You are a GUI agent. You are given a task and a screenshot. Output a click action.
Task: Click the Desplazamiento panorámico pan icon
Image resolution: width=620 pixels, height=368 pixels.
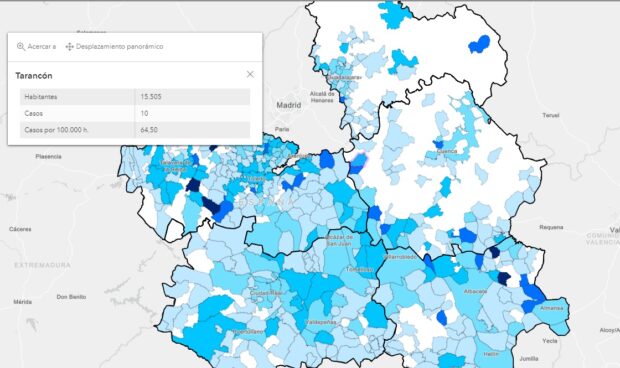[x=70, y=47]
